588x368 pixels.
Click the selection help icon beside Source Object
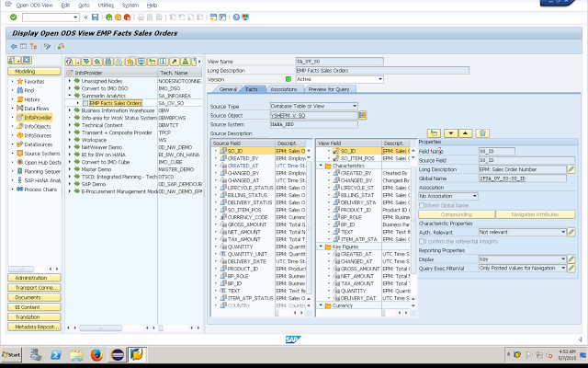362,115
